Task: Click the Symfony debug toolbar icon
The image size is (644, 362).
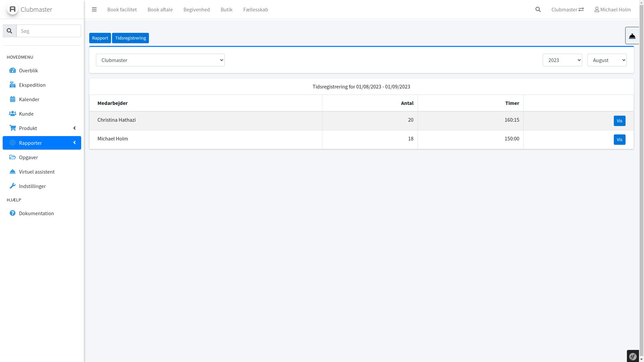Action: click(633, 356)
